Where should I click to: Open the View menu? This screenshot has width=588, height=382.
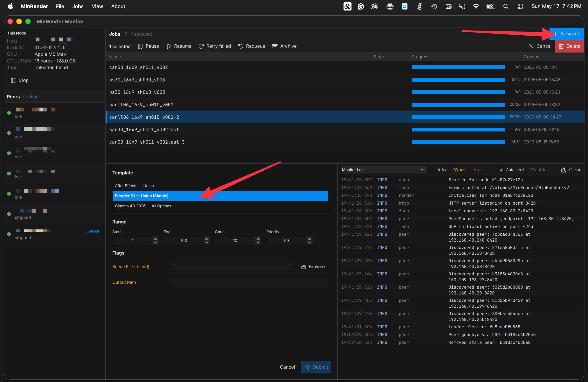(x=97, y=6)
